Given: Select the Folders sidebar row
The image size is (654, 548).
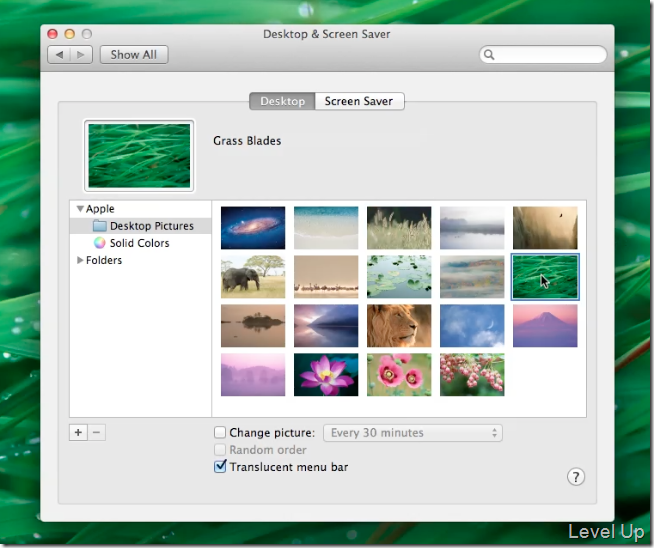Looking at the screenshot, I should pos(141,260).
